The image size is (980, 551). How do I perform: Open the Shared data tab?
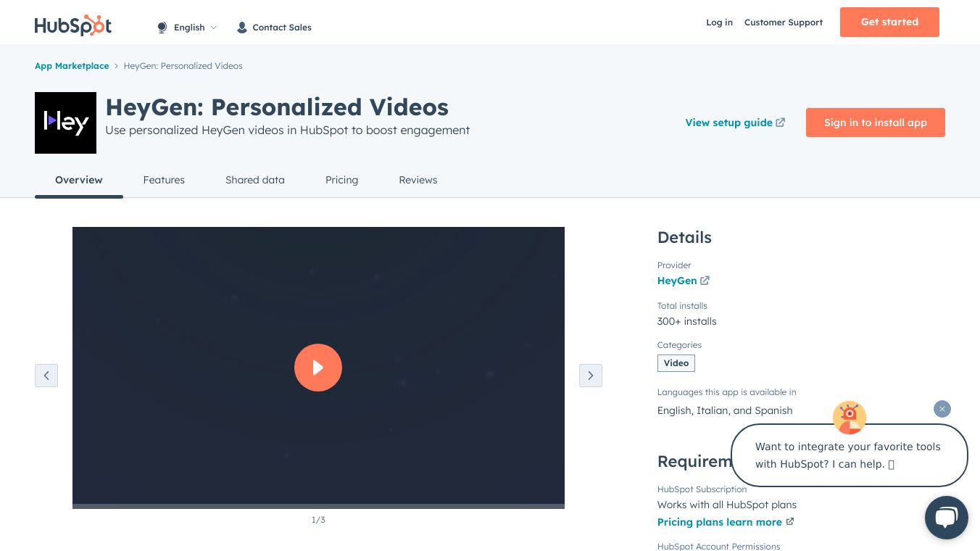coord(255,180)
